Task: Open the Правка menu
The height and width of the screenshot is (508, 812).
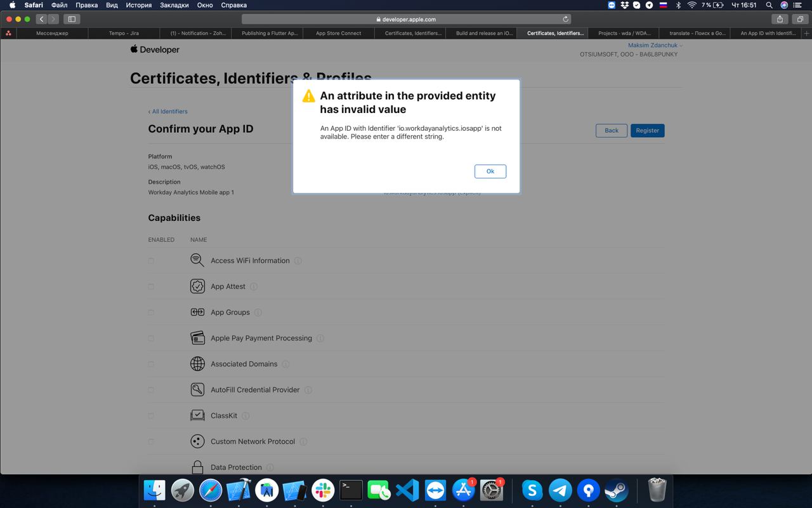Action: [x=86, y=5]
